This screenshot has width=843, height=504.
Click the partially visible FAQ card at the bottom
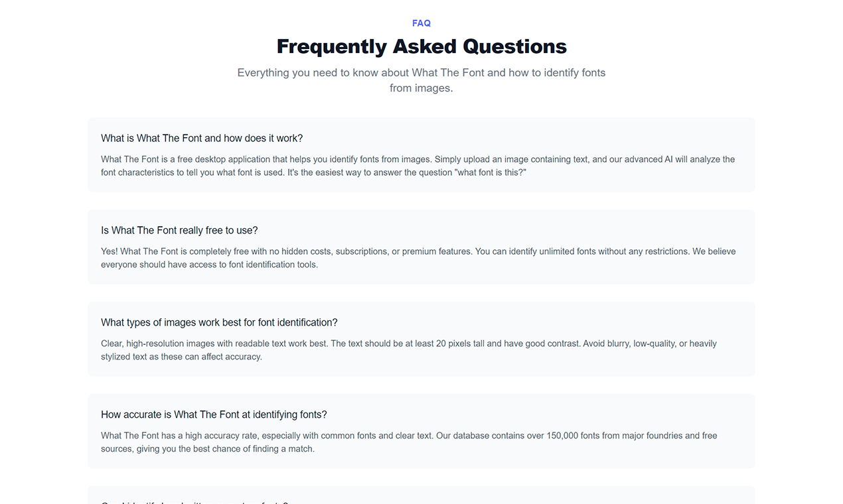click(421, 496)
